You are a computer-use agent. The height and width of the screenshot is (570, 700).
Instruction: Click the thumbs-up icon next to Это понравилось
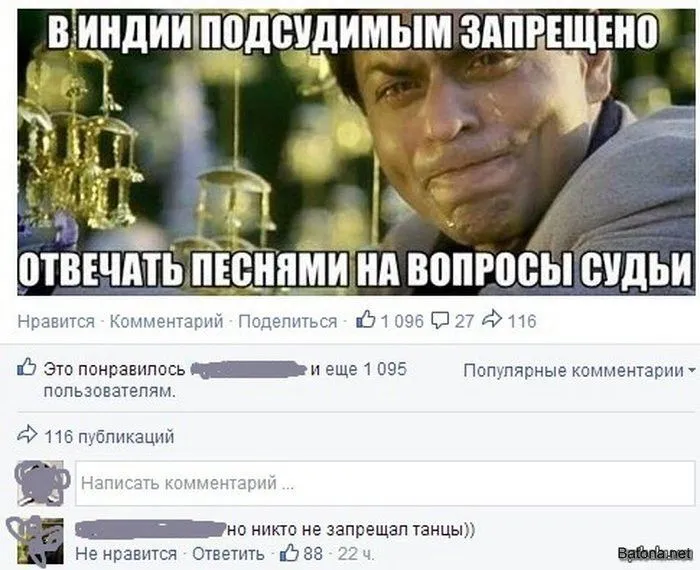(x=26, y=367)
